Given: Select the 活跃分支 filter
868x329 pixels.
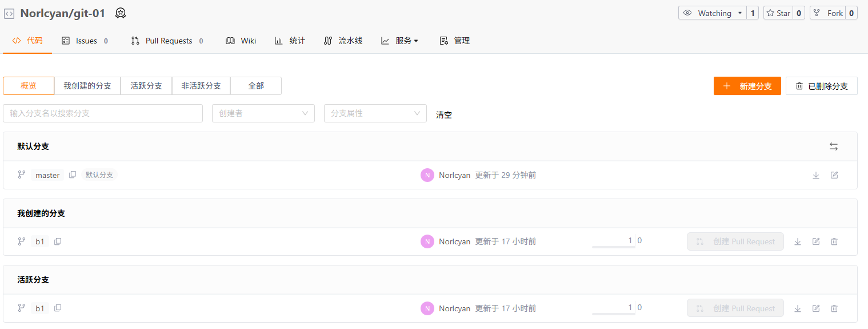Looking at the screenshot, I should click(x=146, y=86).
